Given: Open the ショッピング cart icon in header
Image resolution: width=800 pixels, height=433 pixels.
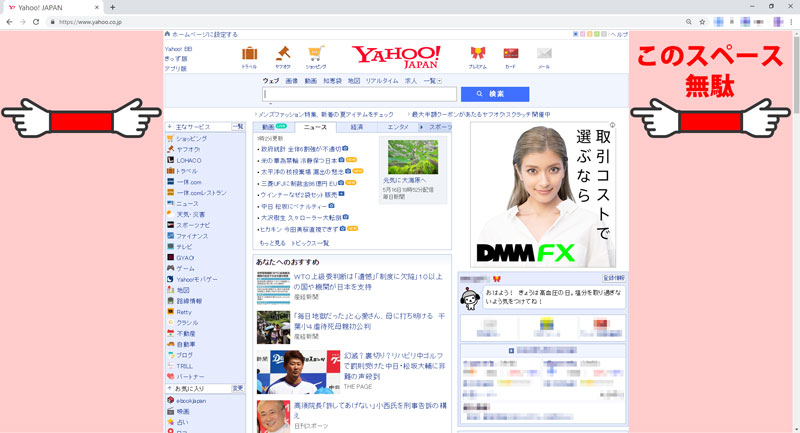Looking at the screenshot, I should [316, 54].
